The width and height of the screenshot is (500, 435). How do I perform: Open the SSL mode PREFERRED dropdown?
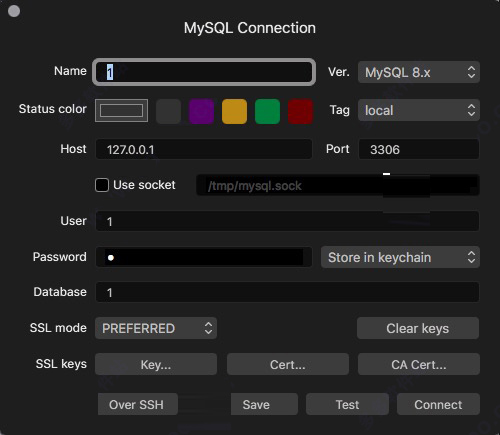coord(156,328)
